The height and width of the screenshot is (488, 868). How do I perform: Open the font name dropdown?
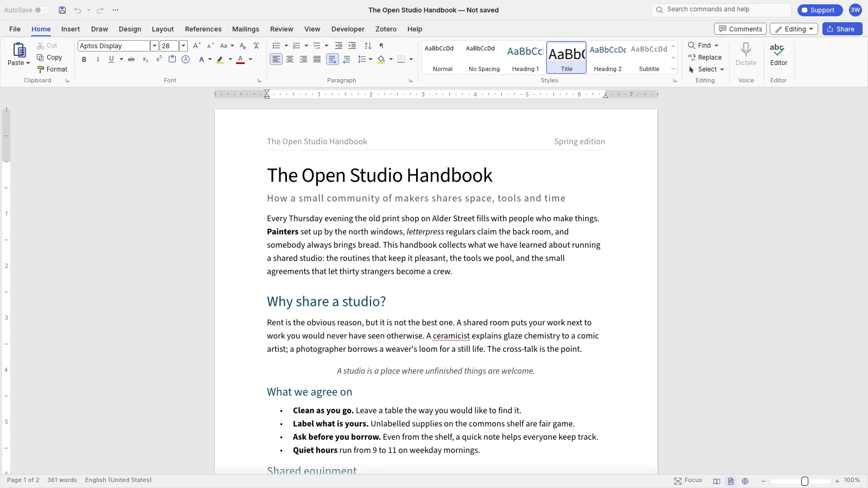point(154,46)
